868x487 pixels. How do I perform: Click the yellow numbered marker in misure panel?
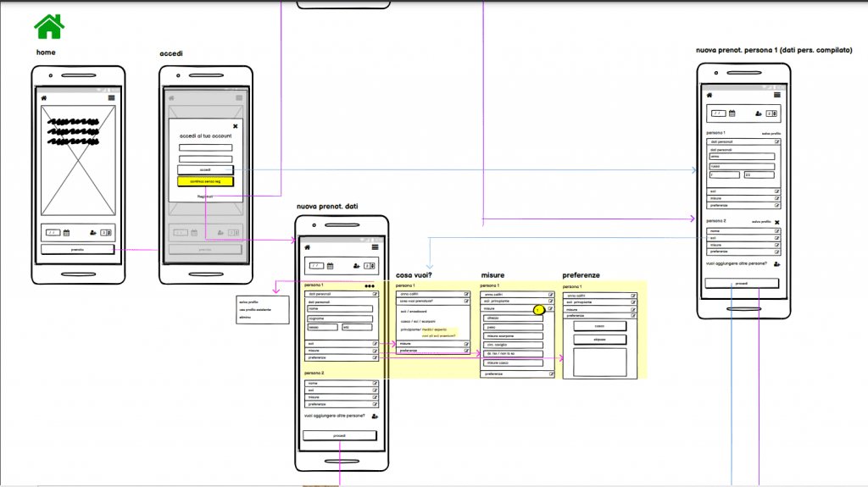(537, 310)
